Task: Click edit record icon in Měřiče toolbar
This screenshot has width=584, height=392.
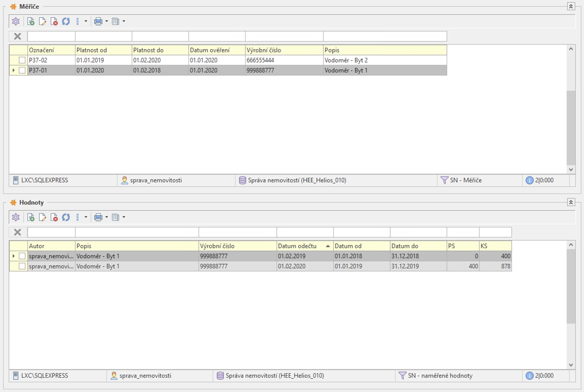Action: [42, 22]
